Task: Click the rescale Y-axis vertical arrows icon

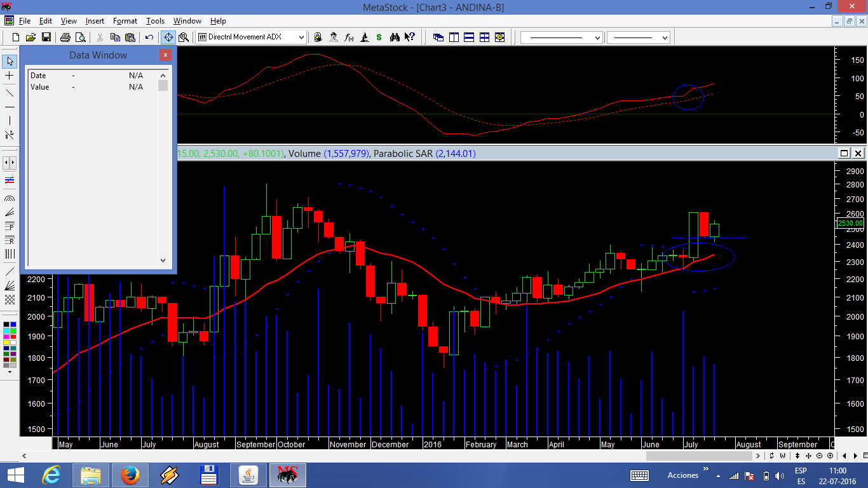Action: tap(797, 456)
